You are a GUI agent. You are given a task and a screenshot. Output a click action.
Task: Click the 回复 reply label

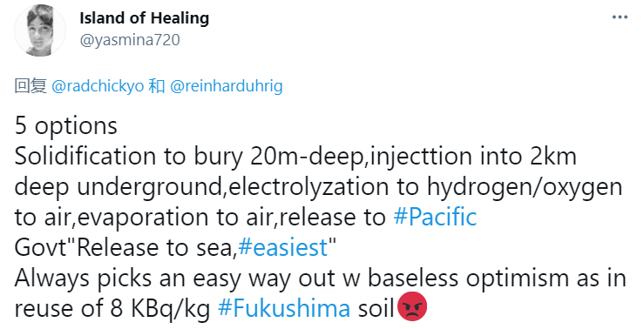click(31, 86)
